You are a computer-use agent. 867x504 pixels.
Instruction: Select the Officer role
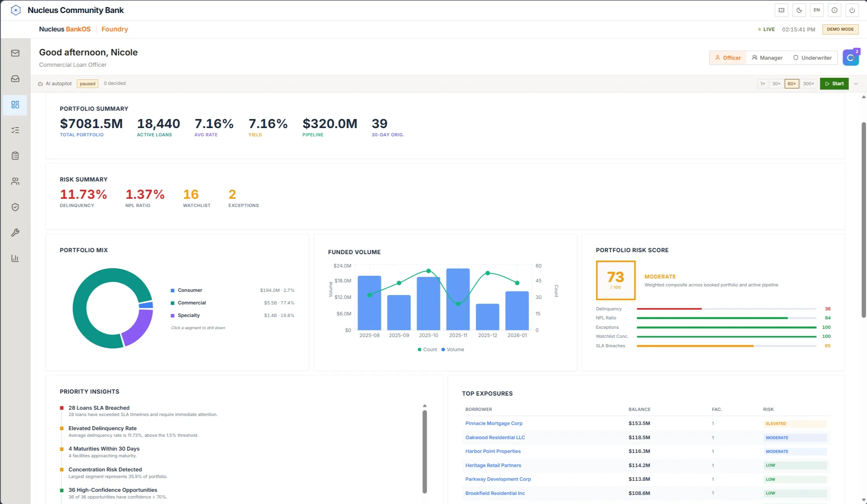pyautogui.click(x=728, y=58)
